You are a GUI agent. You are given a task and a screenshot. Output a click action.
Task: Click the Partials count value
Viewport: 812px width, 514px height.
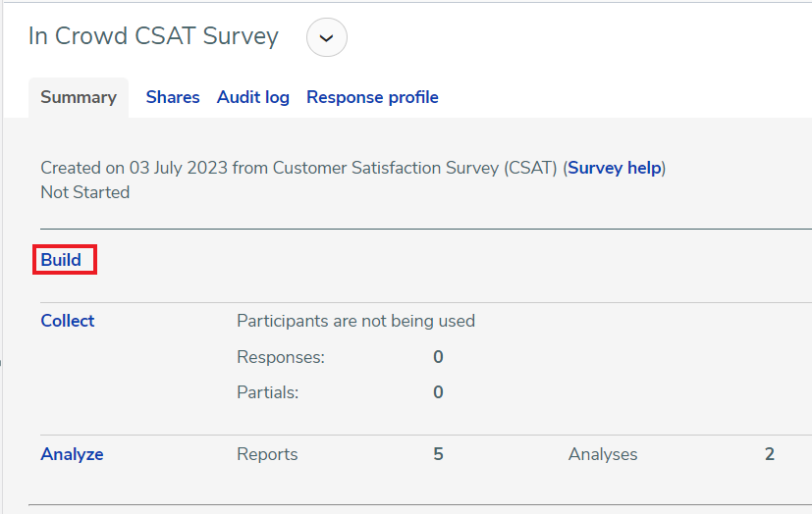(x=438, y=392)
